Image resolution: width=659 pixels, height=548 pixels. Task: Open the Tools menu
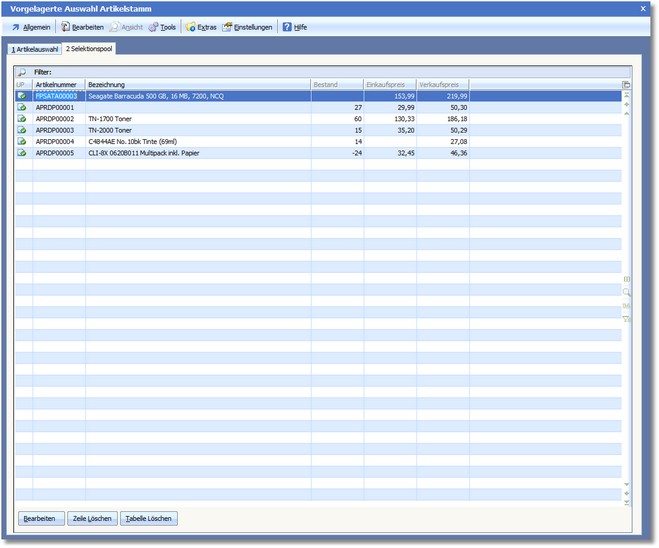pos(161,27)
